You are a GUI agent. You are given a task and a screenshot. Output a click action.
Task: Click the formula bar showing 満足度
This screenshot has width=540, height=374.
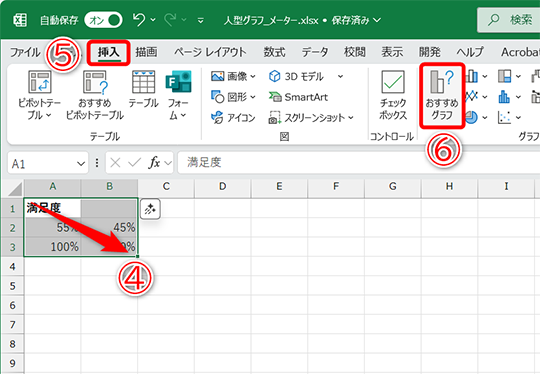358,163
